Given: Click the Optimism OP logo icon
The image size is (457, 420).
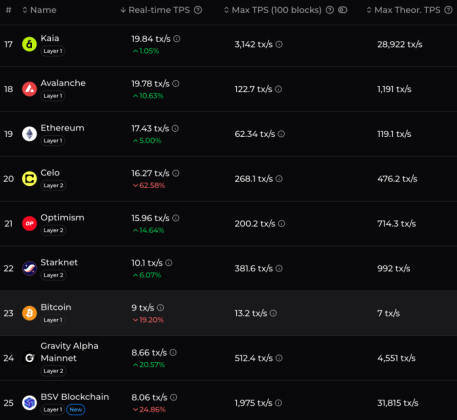Looking at the screenshot, I should point(29,223).
